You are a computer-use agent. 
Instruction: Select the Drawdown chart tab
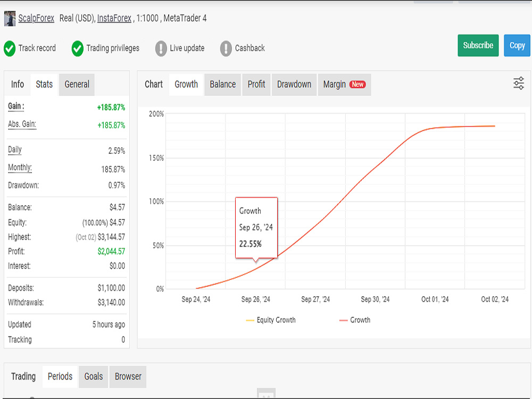coord(294,85)
